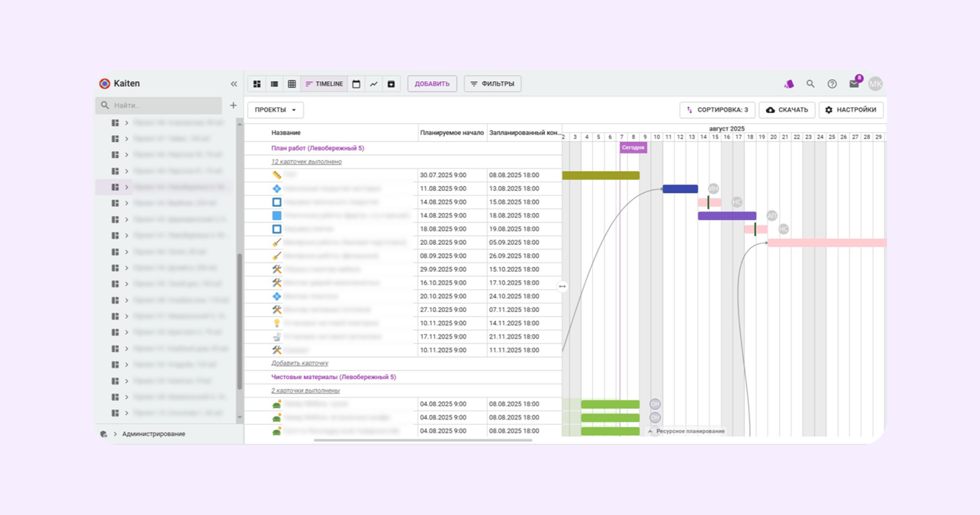Open the help question mark icon
980x515 pixels.
(832, 84)
